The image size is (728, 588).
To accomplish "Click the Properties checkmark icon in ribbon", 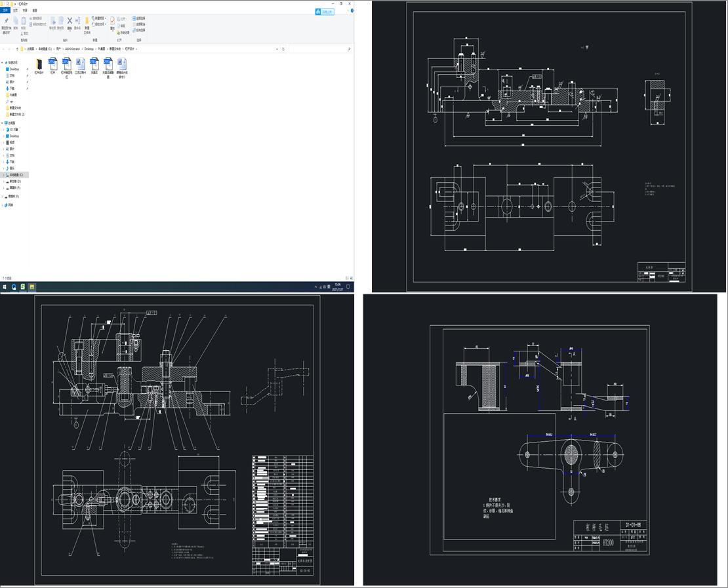I will 112,24.
